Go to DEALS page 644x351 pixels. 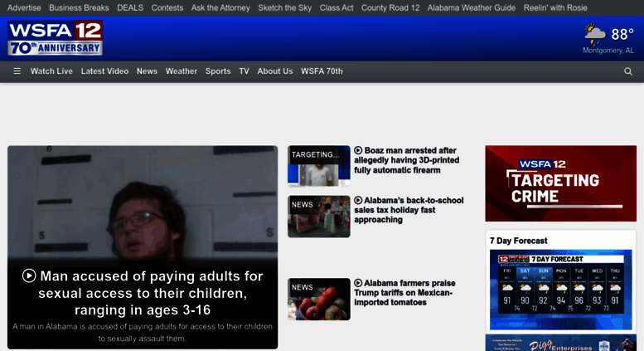pyautogui.click(x=130, y=7)
